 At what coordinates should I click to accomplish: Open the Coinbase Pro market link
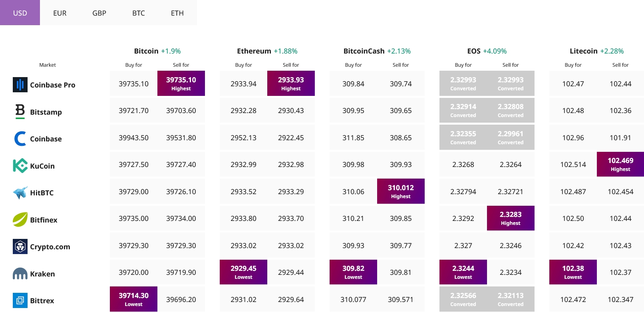click(x=53, y=85)
